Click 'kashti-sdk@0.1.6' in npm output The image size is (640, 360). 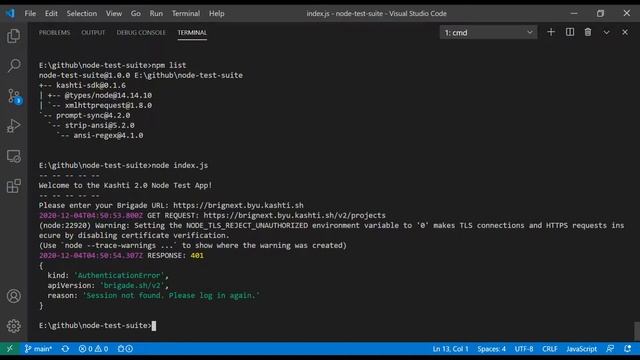pos(91,85)
